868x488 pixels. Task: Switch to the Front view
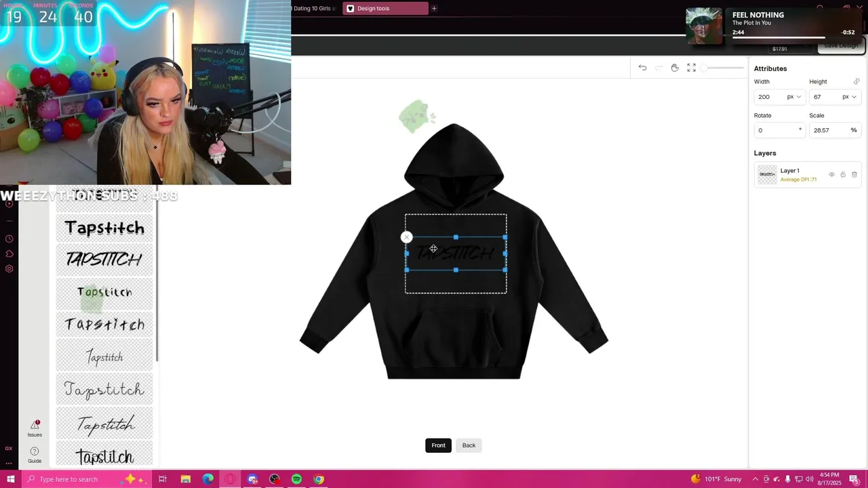pos(438,445)
